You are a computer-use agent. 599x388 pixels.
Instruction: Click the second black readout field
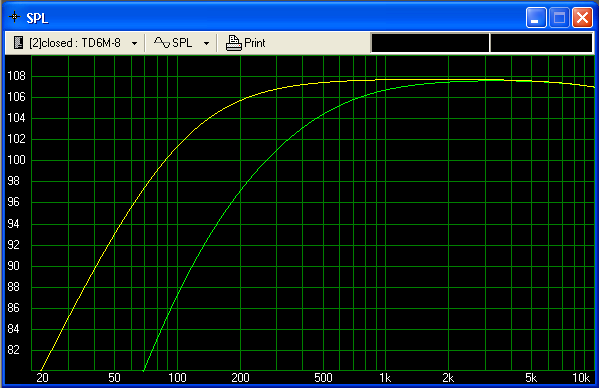click(x=541, y=42)
